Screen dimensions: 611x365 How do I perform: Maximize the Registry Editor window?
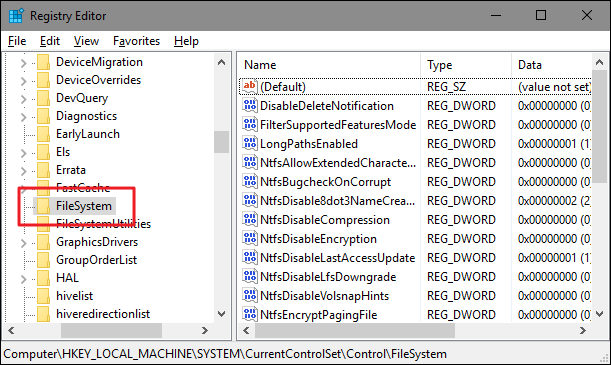[541, 15]
